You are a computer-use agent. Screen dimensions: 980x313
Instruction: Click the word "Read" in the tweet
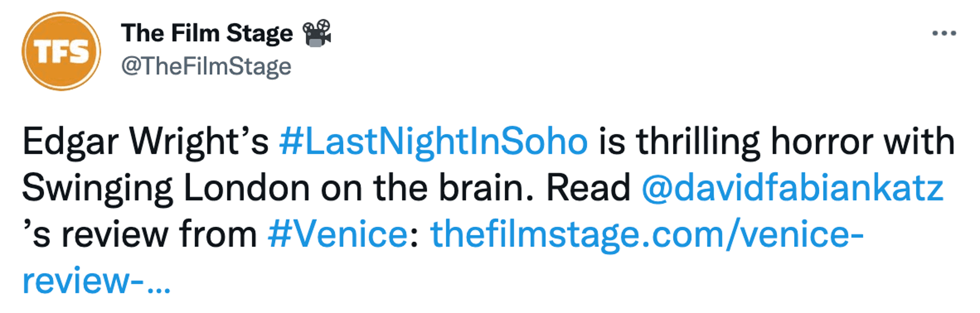click(588, 188)
